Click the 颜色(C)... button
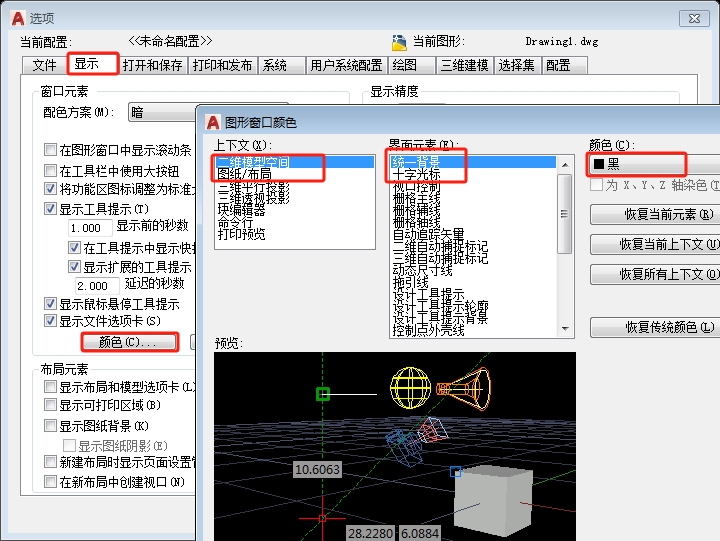This screenshot has width=720, height=541. click(129, 342)
